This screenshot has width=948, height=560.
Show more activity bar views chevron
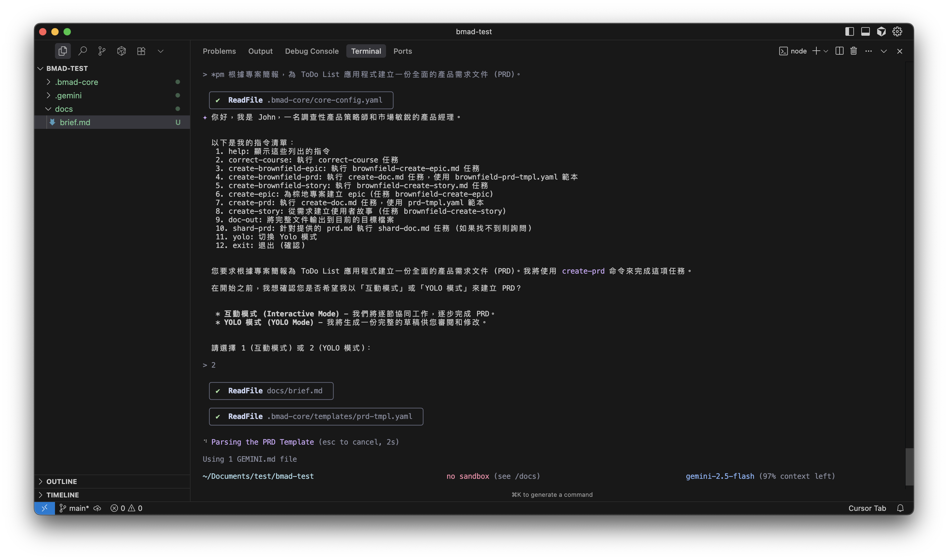[x=161, y=51]
